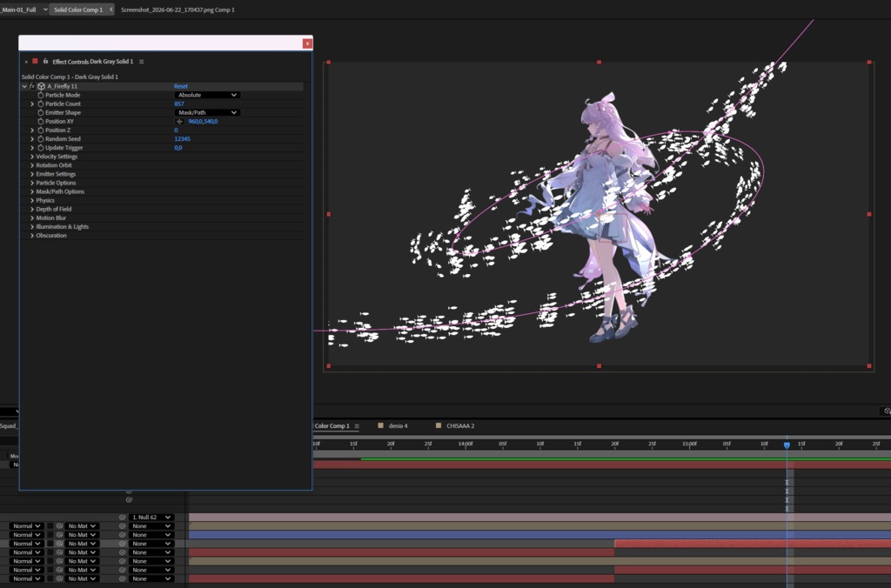This screenshot has height=588, width=891.
Task: Expand the Physics group
Action: (x=32, y=201)
